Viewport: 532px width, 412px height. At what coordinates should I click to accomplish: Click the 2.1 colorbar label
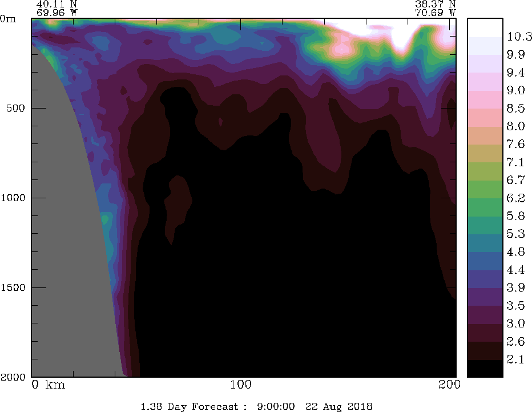[x=515, y=359]
